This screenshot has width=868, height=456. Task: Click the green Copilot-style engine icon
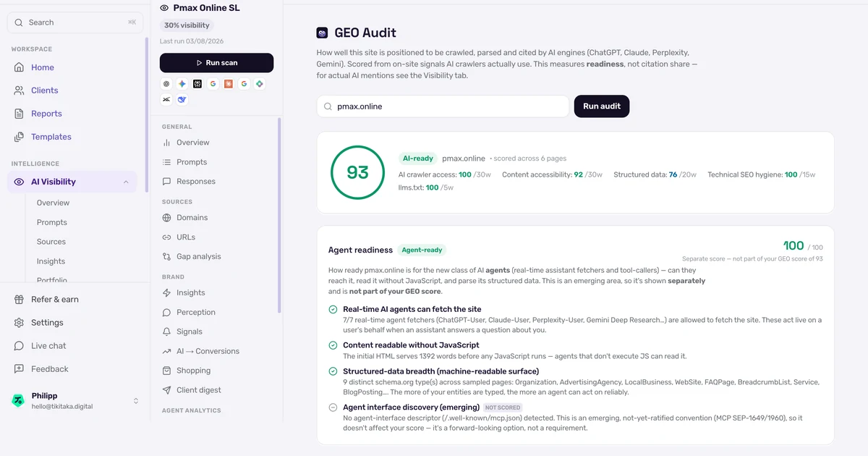coord(260,84)
